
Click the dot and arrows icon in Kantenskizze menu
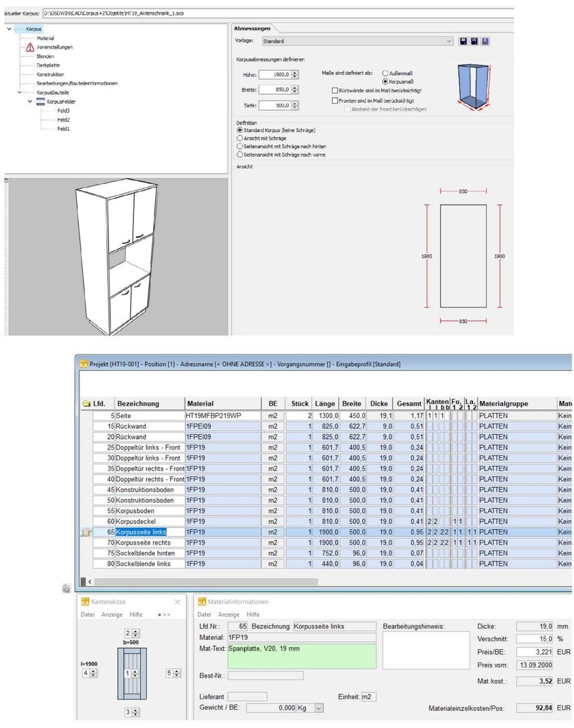164,615
